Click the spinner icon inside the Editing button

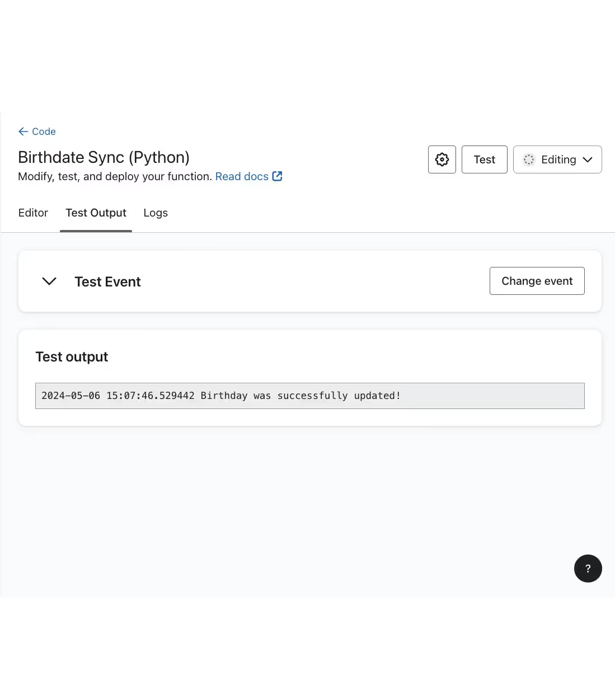click(529, 159)
